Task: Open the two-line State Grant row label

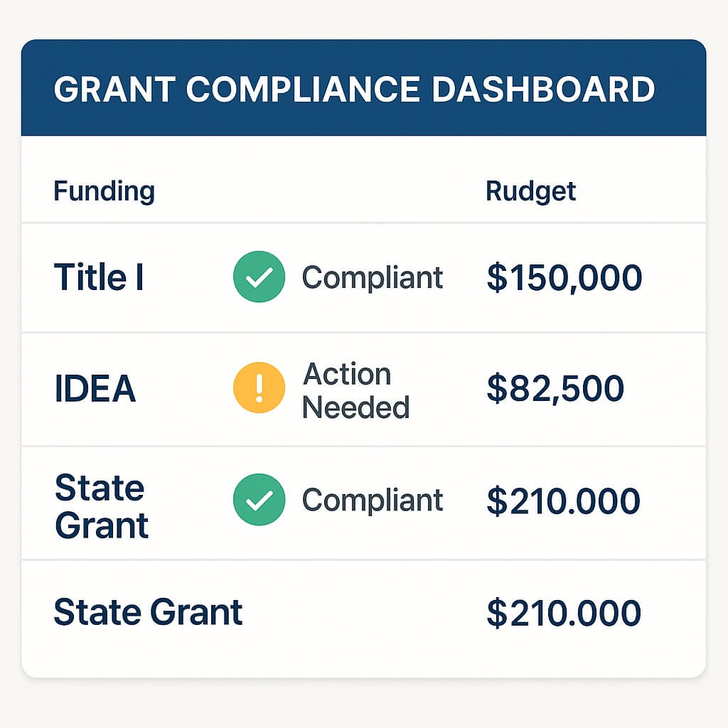Action: point(102,506)
